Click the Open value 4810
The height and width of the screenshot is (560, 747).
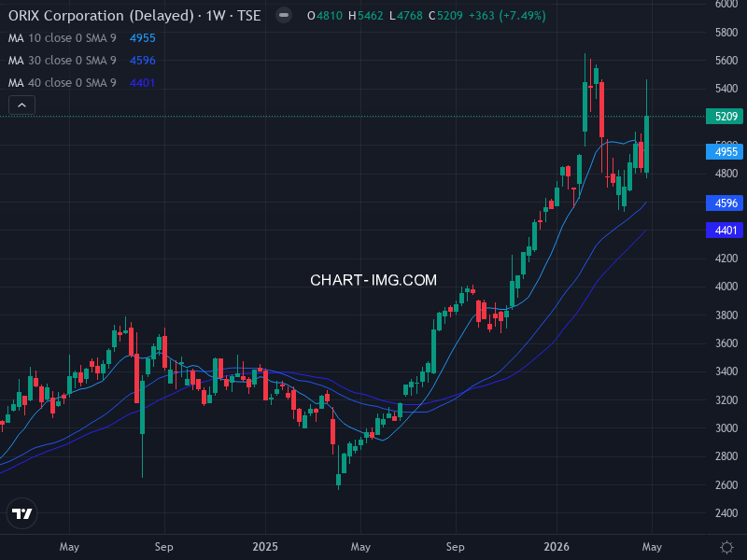pyautogui.click(x=330, y=16)
